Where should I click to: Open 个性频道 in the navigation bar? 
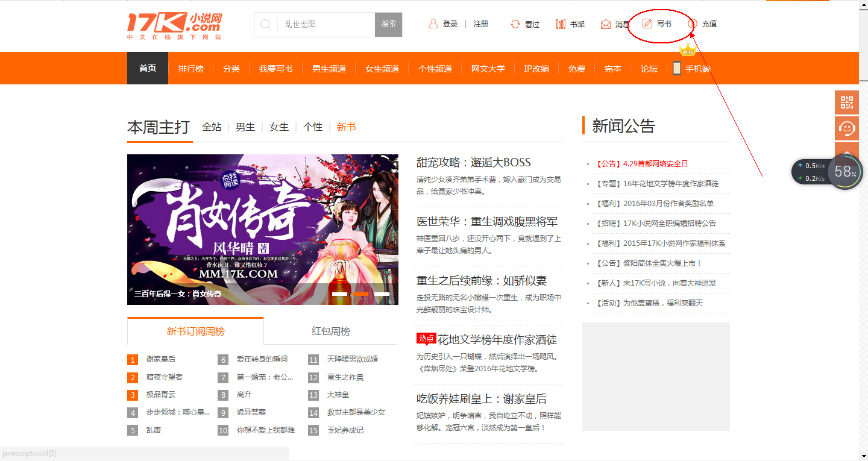435,69
